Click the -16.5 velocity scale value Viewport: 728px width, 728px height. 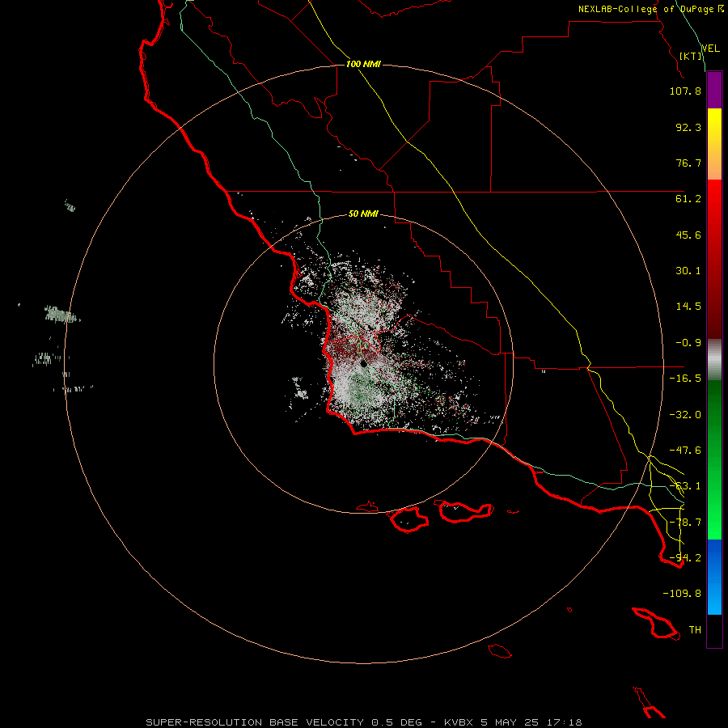pyautogui.click(x=685, y=379)
